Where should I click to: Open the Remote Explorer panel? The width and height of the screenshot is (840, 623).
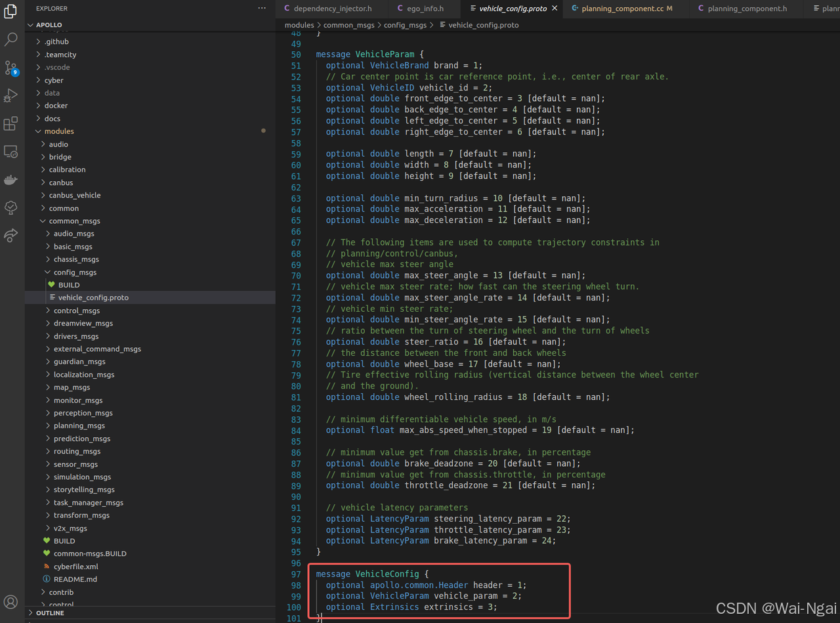point(10,151)
